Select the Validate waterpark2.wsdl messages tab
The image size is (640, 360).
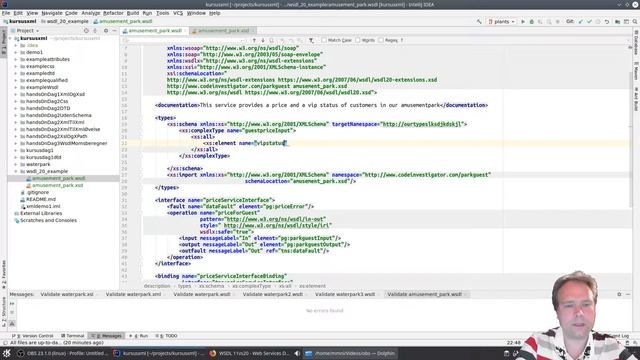point(273,294)
